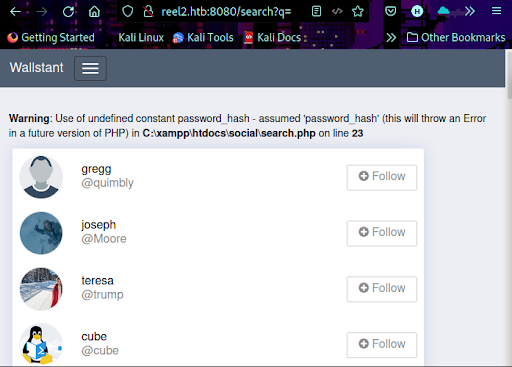Viewport: 512px width, 367px height.
Task: Open the Kali Tools bookmark
Action: click(x=203, y=38)
